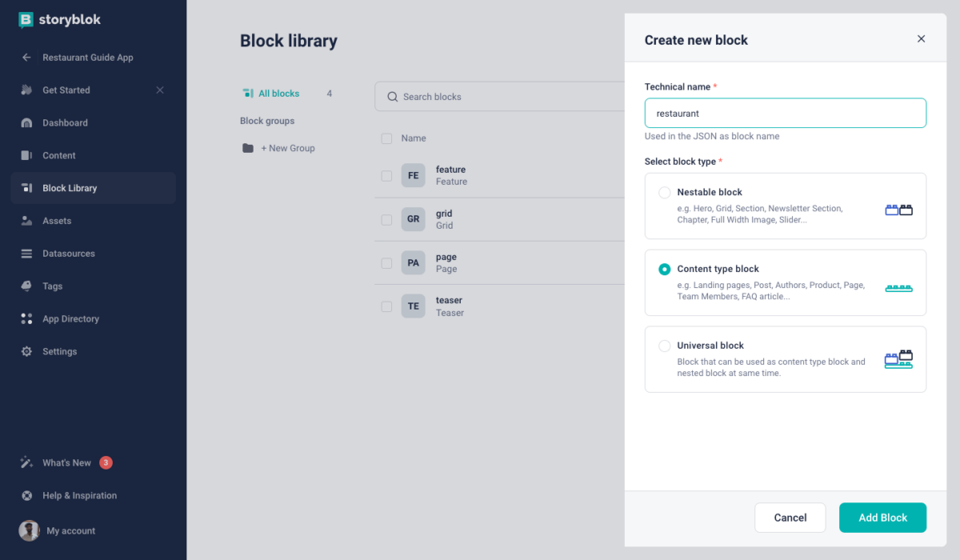Toggle the select-all checkbox beside Name
Image resolution: width=960 pixels, height=560 pixels.
point(387,138)
